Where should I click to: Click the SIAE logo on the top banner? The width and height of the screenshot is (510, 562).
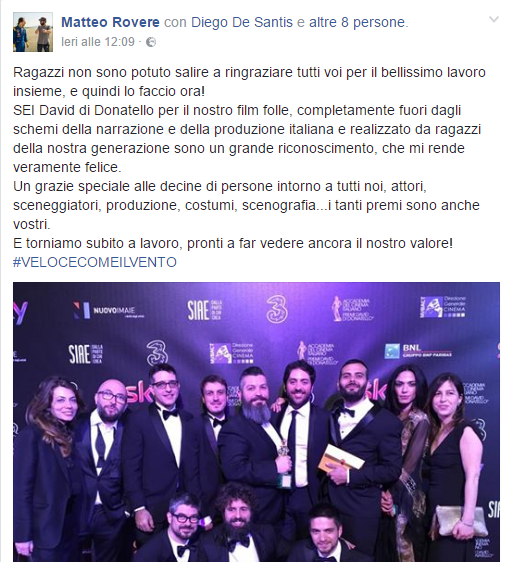[x=205, y=310]
